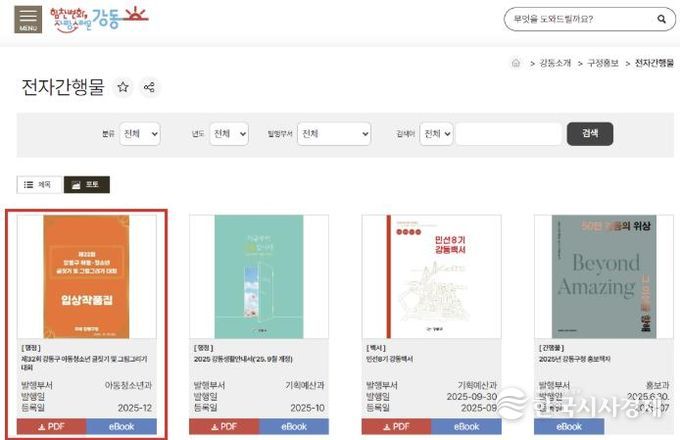The width and height of the screenshot is (680, 440).
Task: Download PDF of 2025 강동생활안내서
Action: click(x=223, y=427)
